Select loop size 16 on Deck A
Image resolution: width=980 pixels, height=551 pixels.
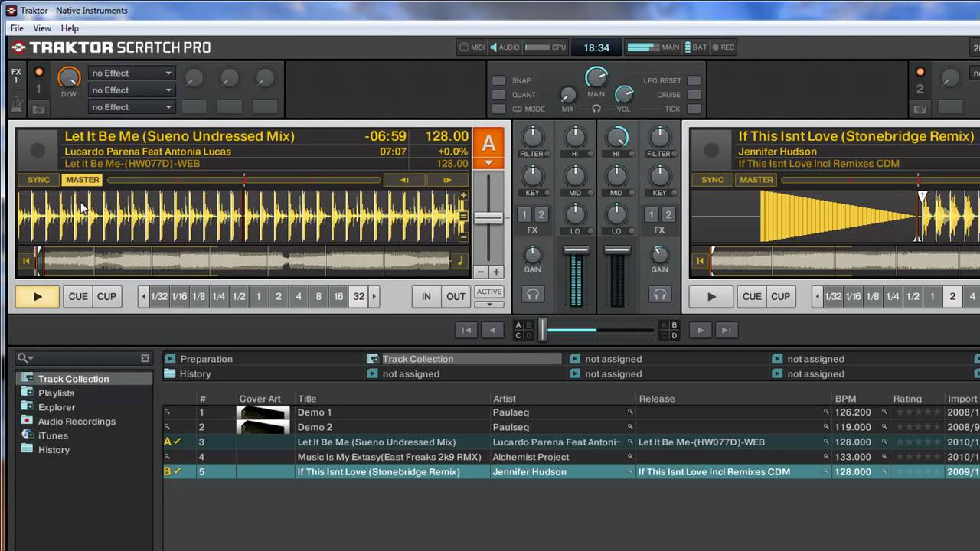point(338,297)
